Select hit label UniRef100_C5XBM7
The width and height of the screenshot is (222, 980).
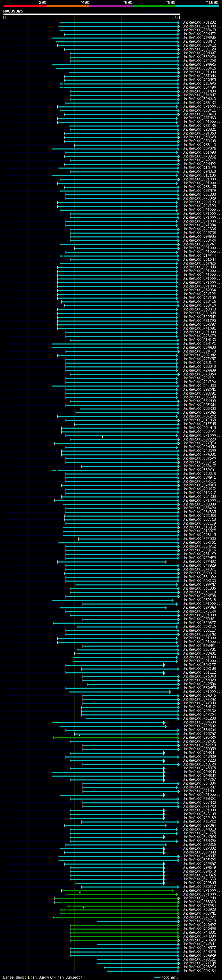pos(199,95)
